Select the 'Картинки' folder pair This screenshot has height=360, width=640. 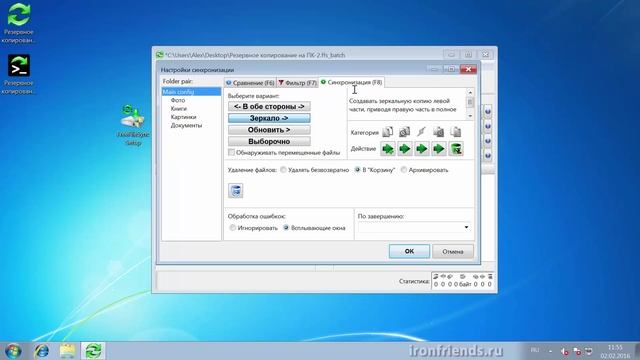(184, 117)
